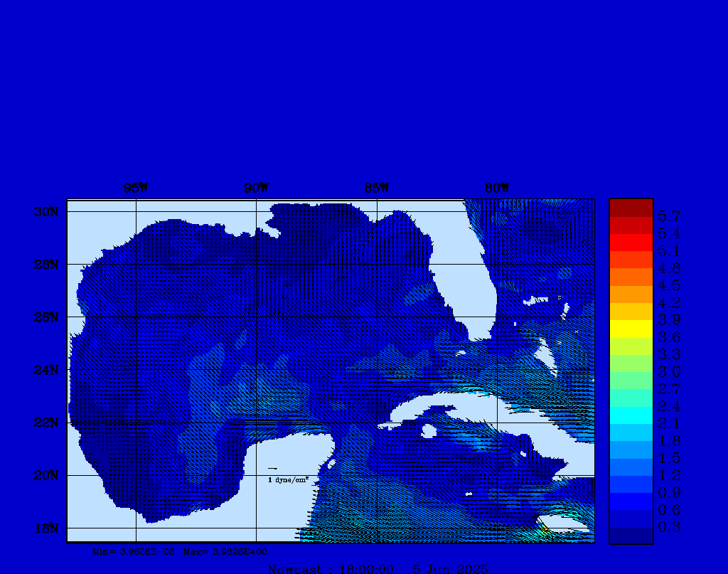This screenshot has height=574, width=728.
Task: Click the 1 dyne/cm² reference arrow
Action: pyautogui.click(x=273, y=469)
